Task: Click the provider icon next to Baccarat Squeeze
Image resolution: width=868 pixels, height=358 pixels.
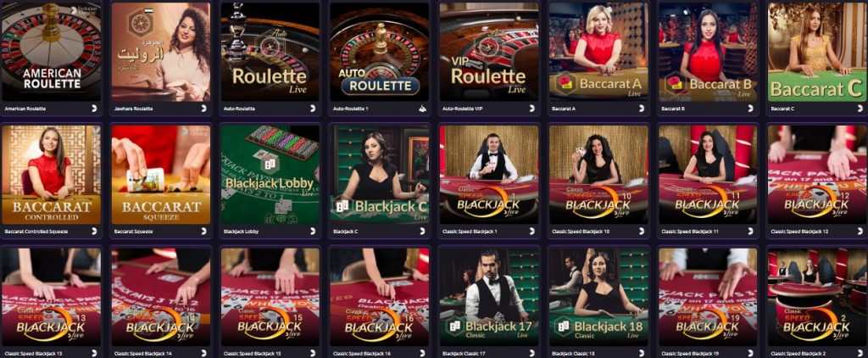Action: [203, 231]
